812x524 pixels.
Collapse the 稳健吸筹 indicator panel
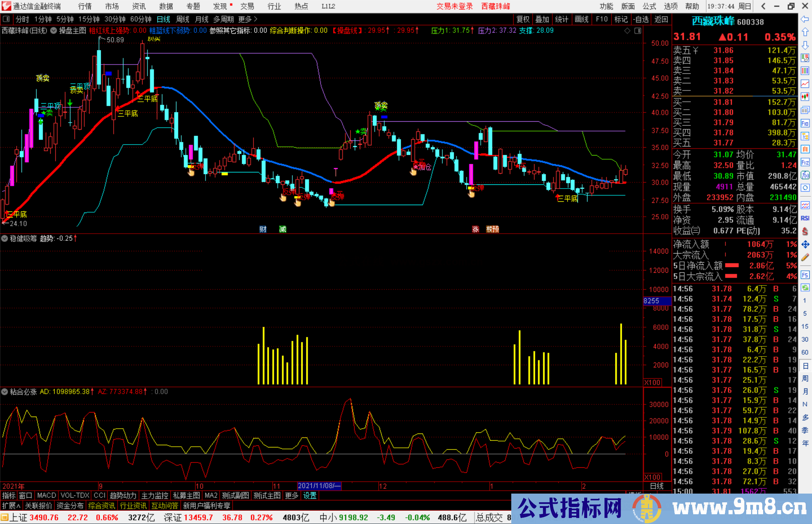point(5,238)
